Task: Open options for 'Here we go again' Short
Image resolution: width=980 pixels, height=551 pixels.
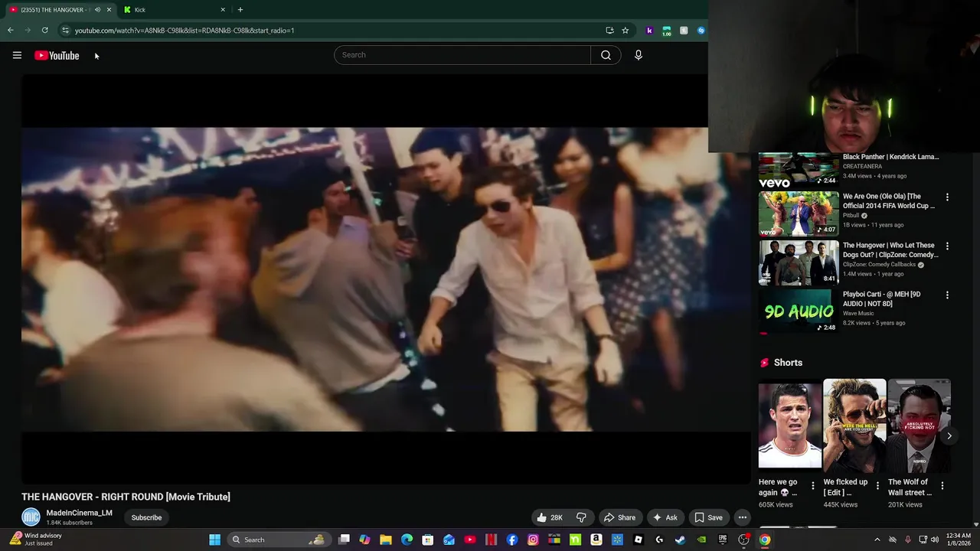Action: 813,486
